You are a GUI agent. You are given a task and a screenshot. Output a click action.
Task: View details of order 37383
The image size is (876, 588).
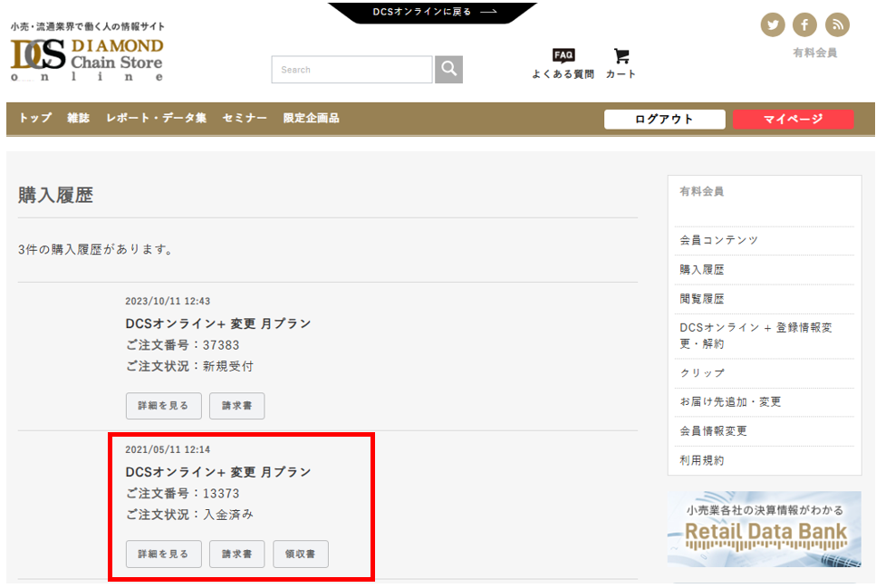tap(163, 406)
